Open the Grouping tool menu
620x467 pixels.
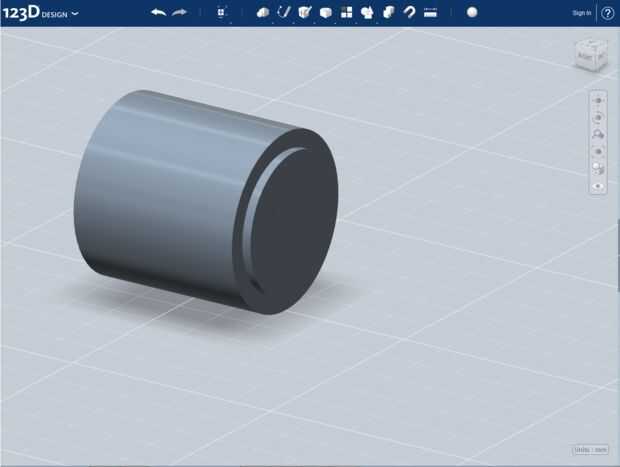coord(367,13)
